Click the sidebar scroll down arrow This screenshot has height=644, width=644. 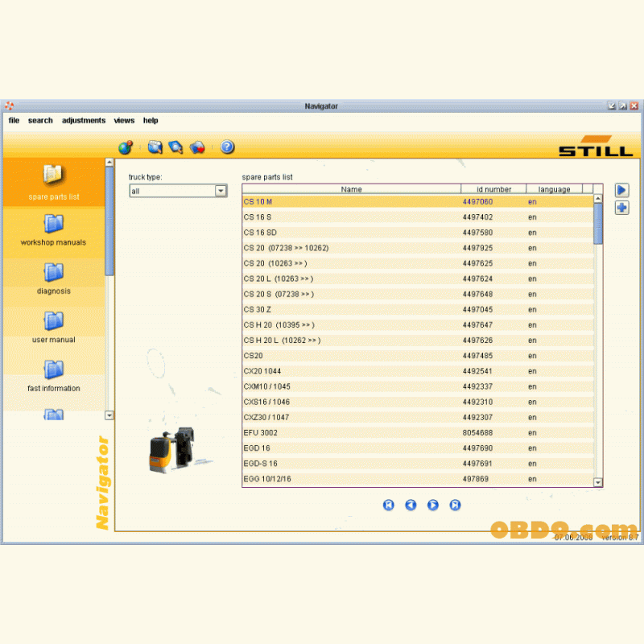[x=109, y=415]
